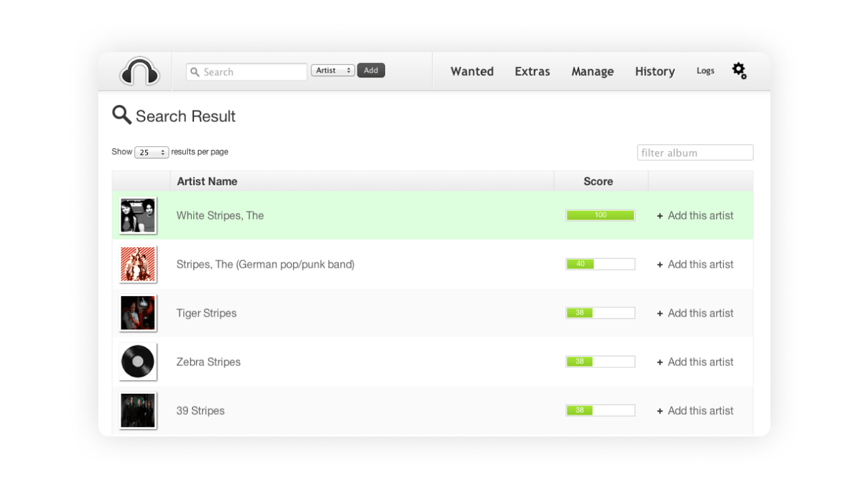Click the vinyl record thumbnail for Zebra Stripes
The width and height of the screenshot is (868, 488).
pyautogui.click(x=138, y=361)
